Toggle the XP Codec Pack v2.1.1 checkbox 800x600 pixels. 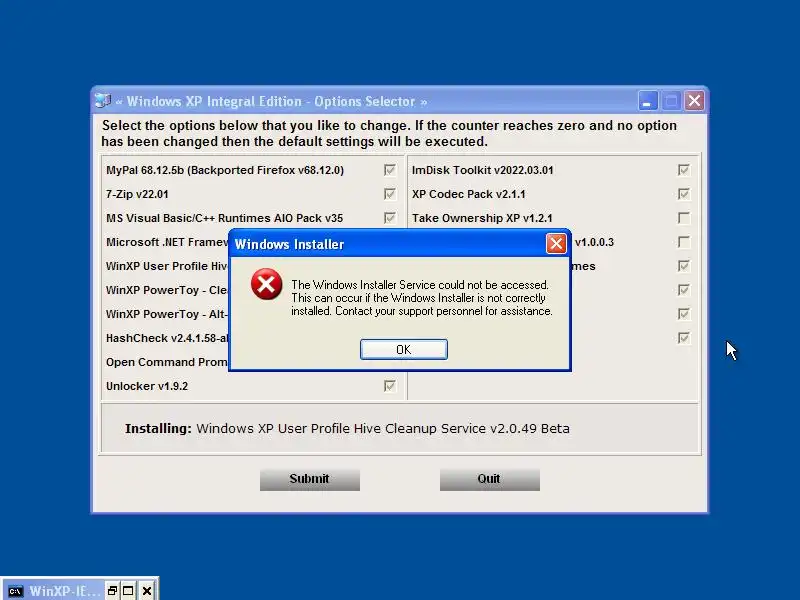tap(684, 194)
